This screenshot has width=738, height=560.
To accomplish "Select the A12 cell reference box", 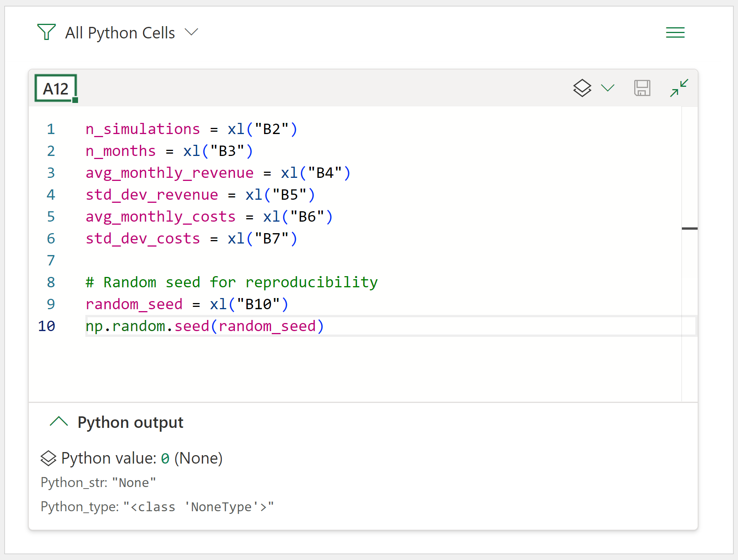I will pos(56,89).
